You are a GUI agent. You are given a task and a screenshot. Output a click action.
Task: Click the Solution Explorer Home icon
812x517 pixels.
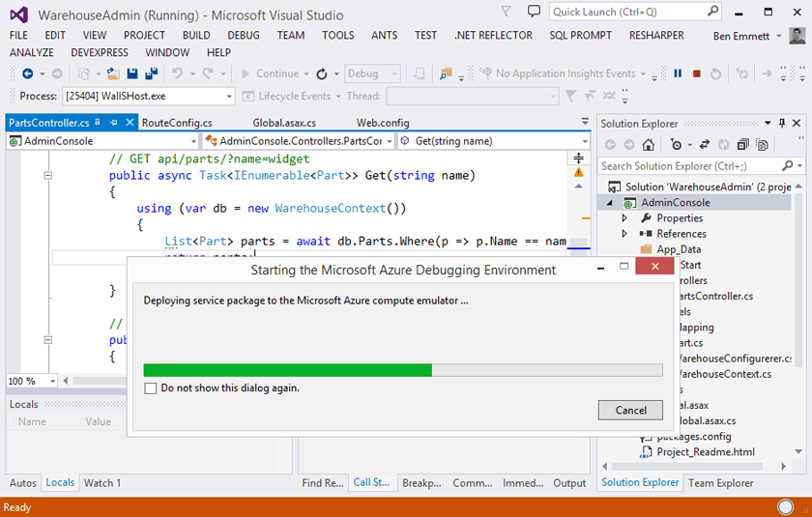point(648,145)
